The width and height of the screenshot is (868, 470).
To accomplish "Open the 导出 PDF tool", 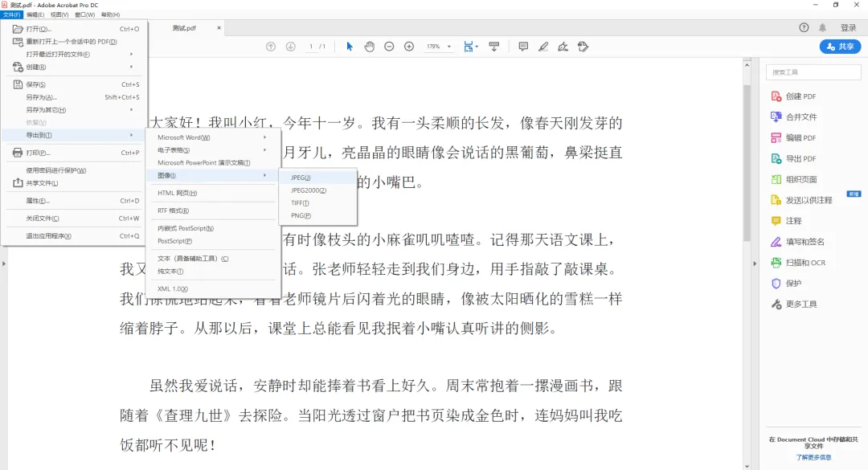I will tap(794, 158).
